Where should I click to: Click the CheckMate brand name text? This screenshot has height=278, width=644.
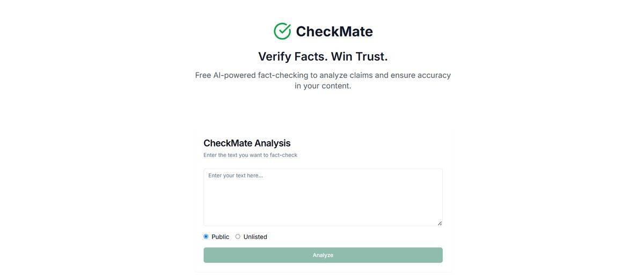(334, 31)
